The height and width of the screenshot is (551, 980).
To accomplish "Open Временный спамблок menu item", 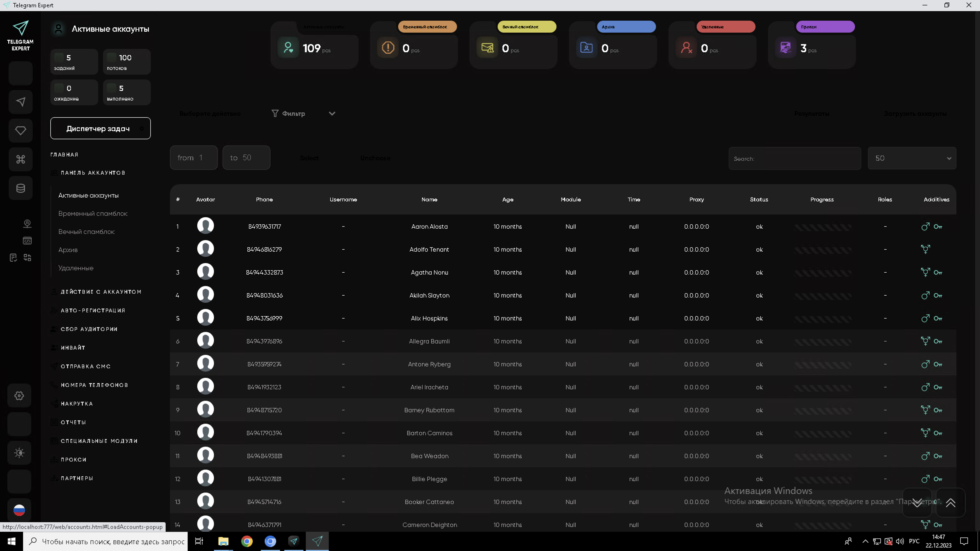I will click(93, 214).
